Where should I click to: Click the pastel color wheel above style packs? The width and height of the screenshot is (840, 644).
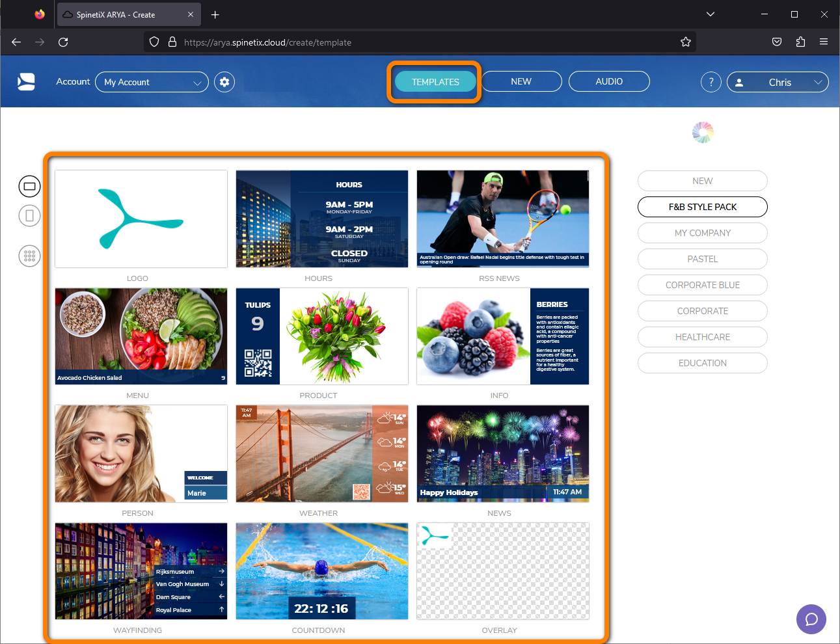point(703,131)
